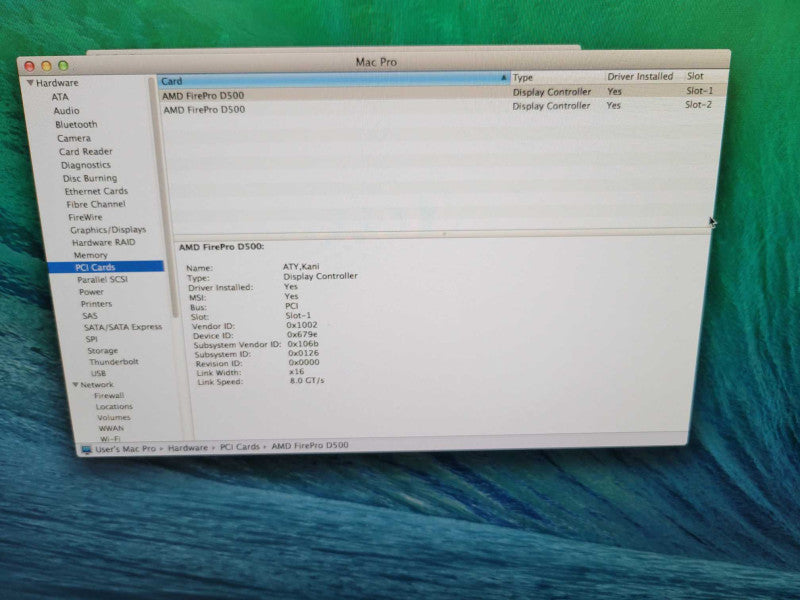Image resolution: width=800 pixels, height=600 pixels.
Task: Select the highlighted PCI Cards entry
Action: pyautogui.click(x=106, y=267)
